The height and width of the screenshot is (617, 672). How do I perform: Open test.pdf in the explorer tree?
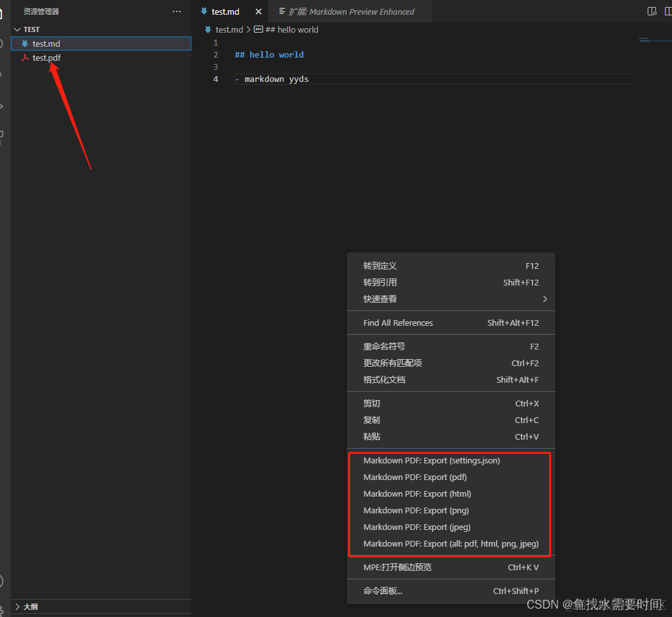(101, 58)
